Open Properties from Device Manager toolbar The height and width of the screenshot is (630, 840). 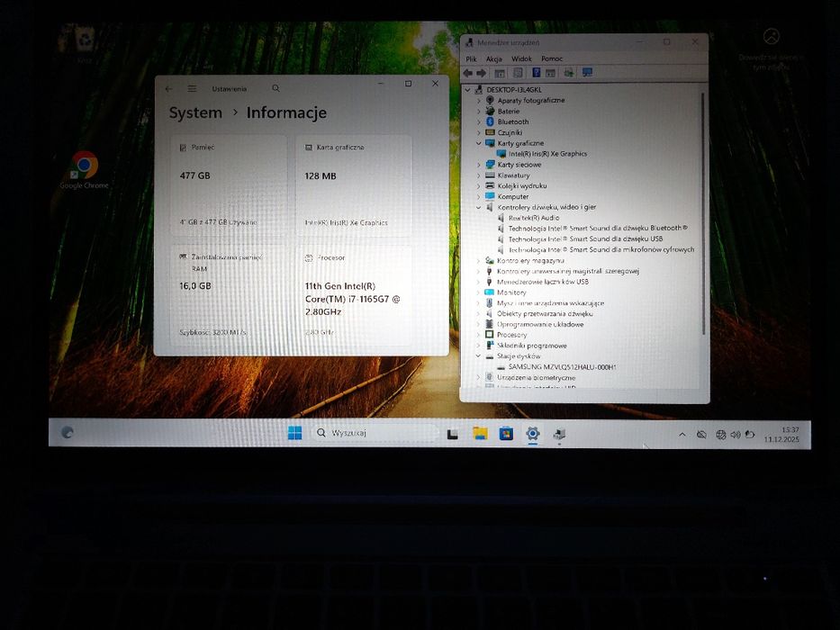[x=518, y=73]
